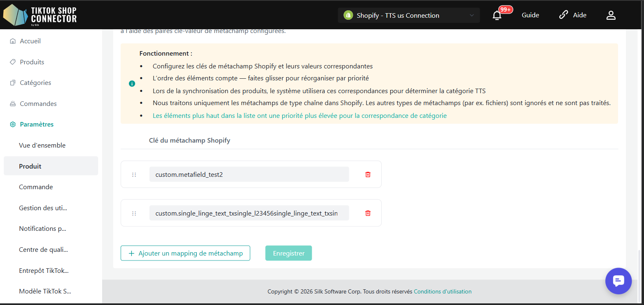
Task: Open the Shopify connection dropdown
Action: 408,15
